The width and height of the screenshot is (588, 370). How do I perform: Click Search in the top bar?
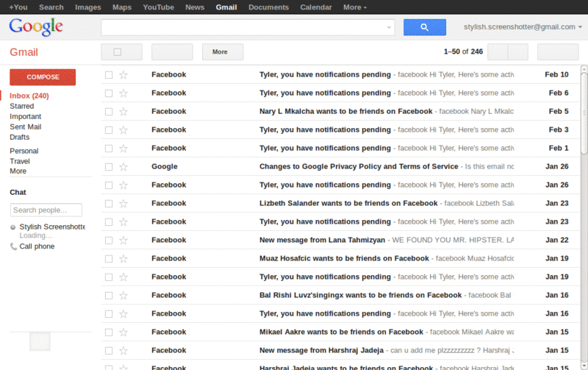pos(51,7)
